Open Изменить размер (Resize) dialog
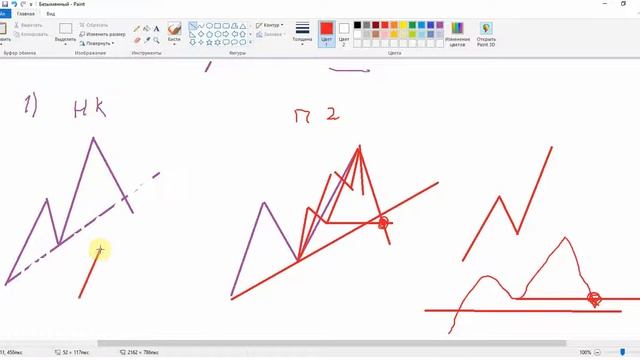The width and height of the screenshot is (640, 360). [102, 34]
